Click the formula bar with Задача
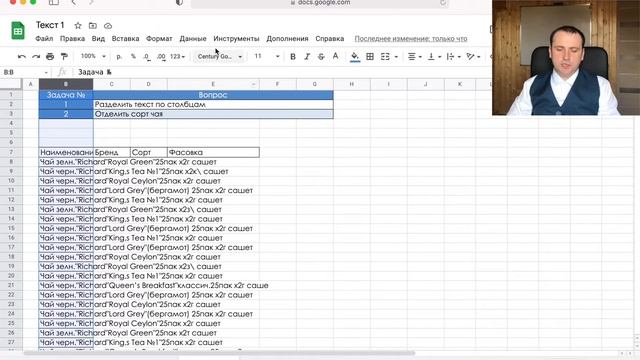Image resolution: width=640 pixels, height=360 pixels. click(x=282, y=72)
